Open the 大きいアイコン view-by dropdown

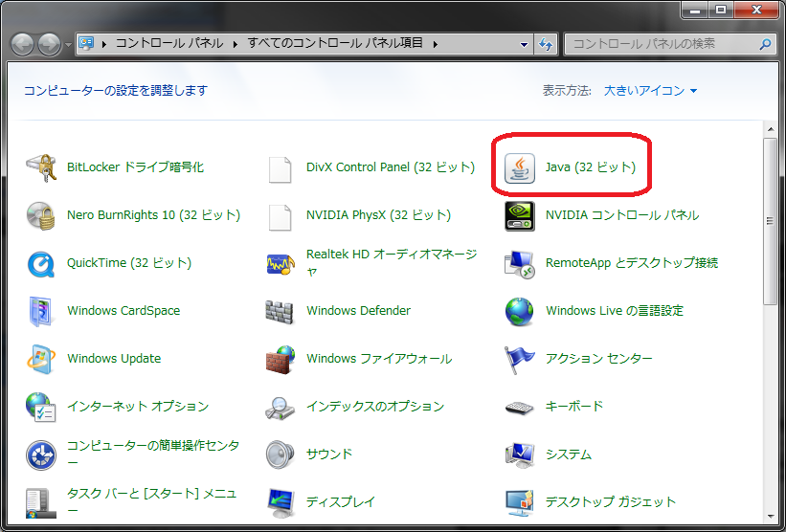[650, 91]
